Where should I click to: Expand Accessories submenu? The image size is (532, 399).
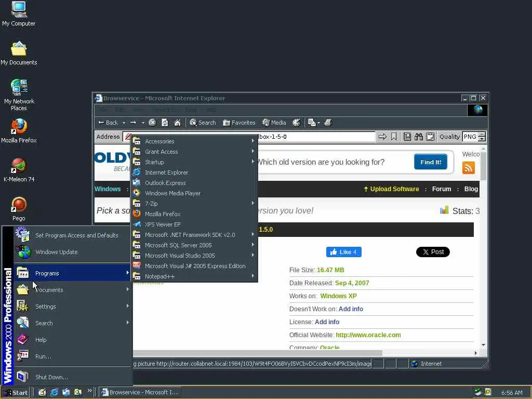[194, 141]
